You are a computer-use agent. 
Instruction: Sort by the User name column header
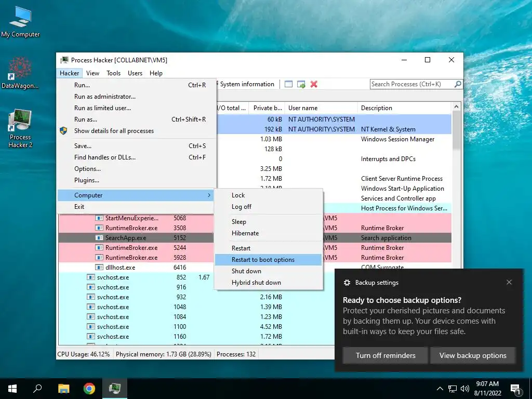(321, 108)
